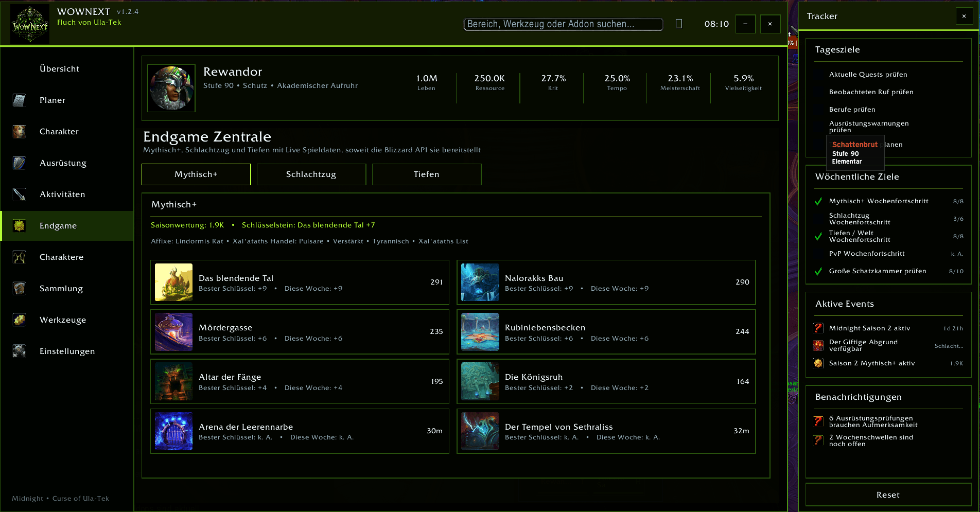Click Der Tempel von Sethraliss image
Viewport: 980px width, 512px height.
pyautogui.click(x=480, y=431)
